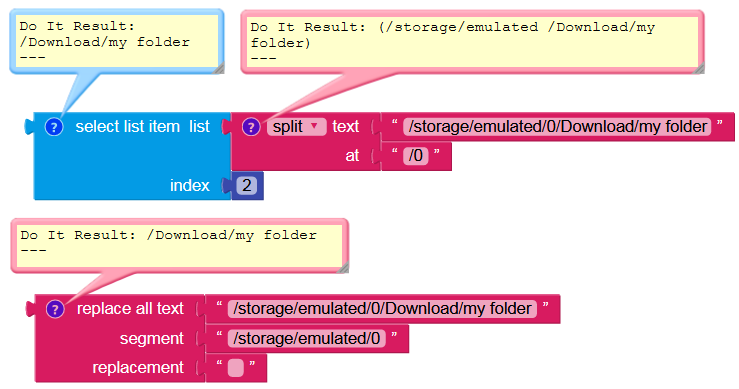The width and height of the screenshot is (739, 389).
Task: Click the empty replacement text field
Action: pos(236,368)
